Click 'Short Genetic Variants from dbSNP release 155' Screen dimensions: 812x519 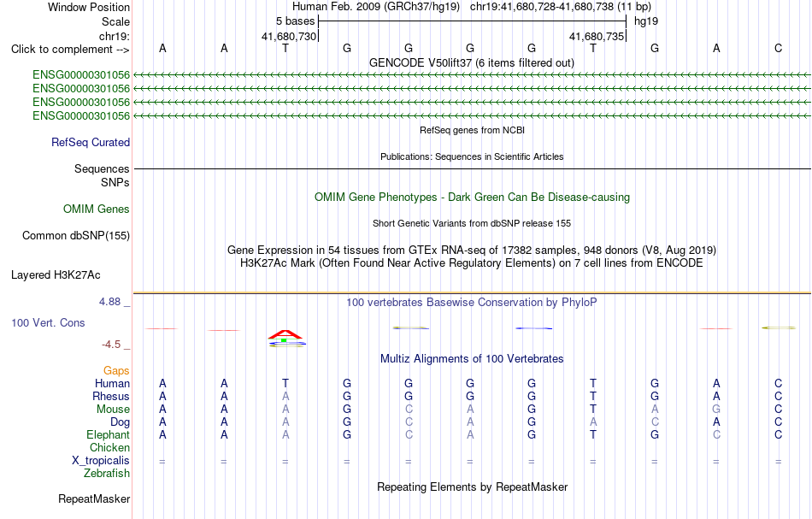click(x=472, y=223)
